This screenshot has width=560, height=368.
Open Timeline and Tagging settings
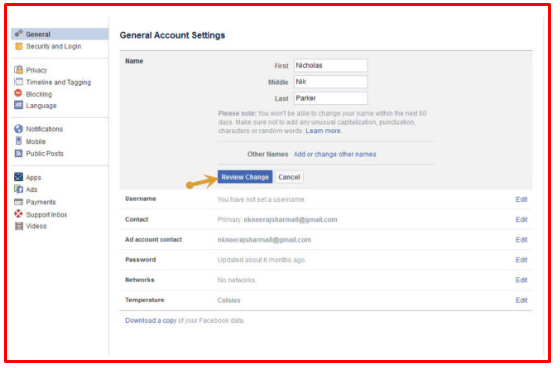[58, 82]
